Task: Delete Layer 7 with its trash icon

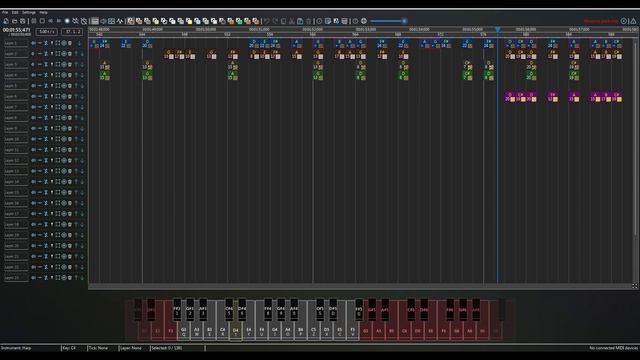Action: point(70,107)
